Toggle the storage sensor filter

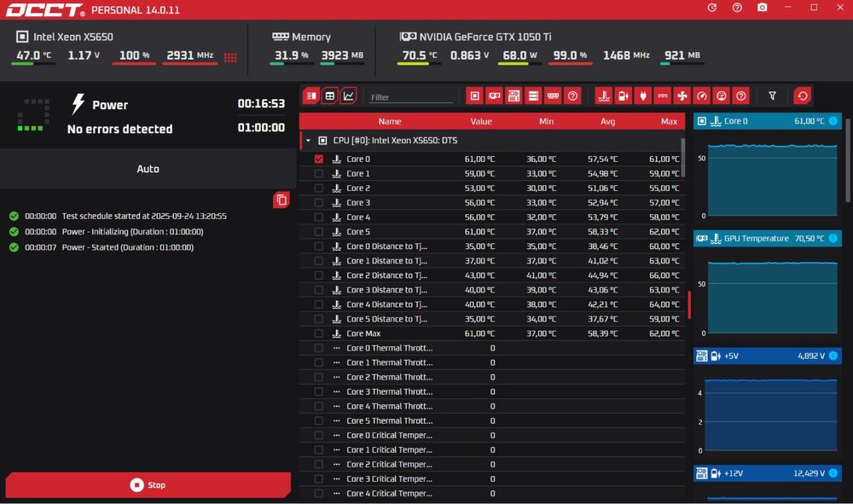pos(534,96)
